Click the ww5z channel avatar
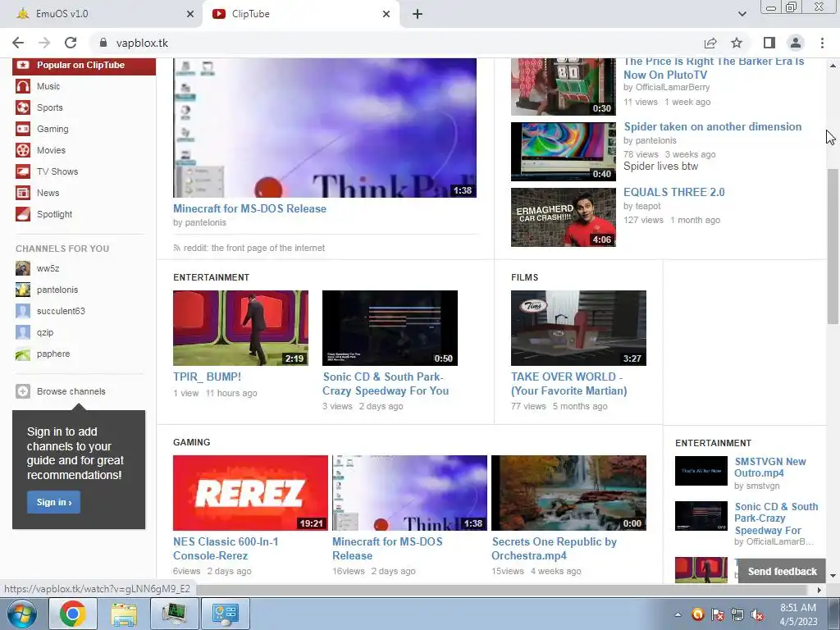The image size is (840, 630). tap(22, 268)
